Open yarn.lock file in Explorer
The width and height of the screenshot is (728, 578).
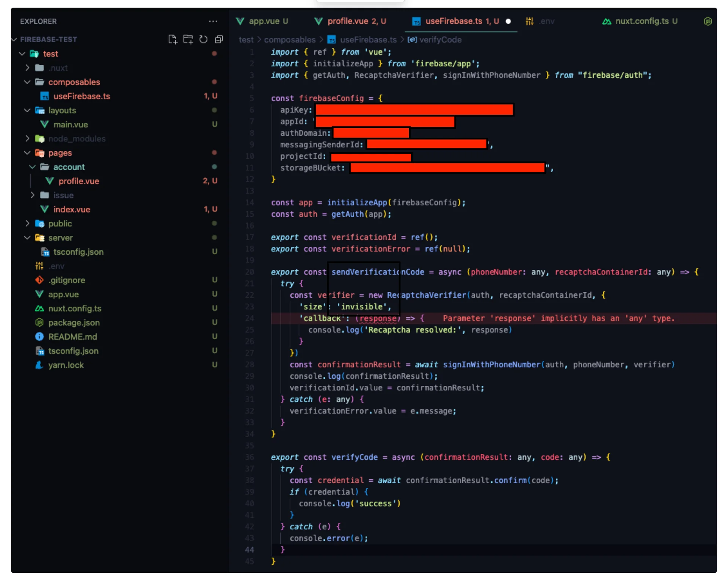tap(66, 365)
